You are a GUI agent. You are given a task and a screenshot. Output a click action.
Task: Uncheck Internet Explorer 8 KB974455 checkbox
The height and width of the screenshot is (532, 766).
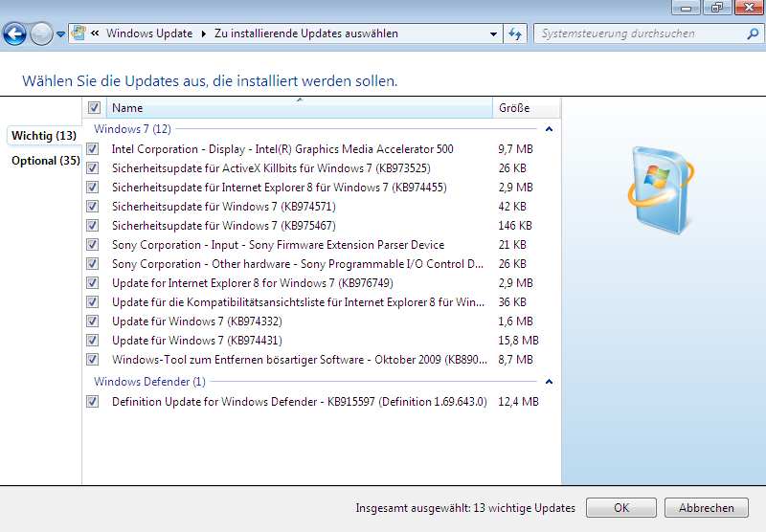tap(92, 187)
